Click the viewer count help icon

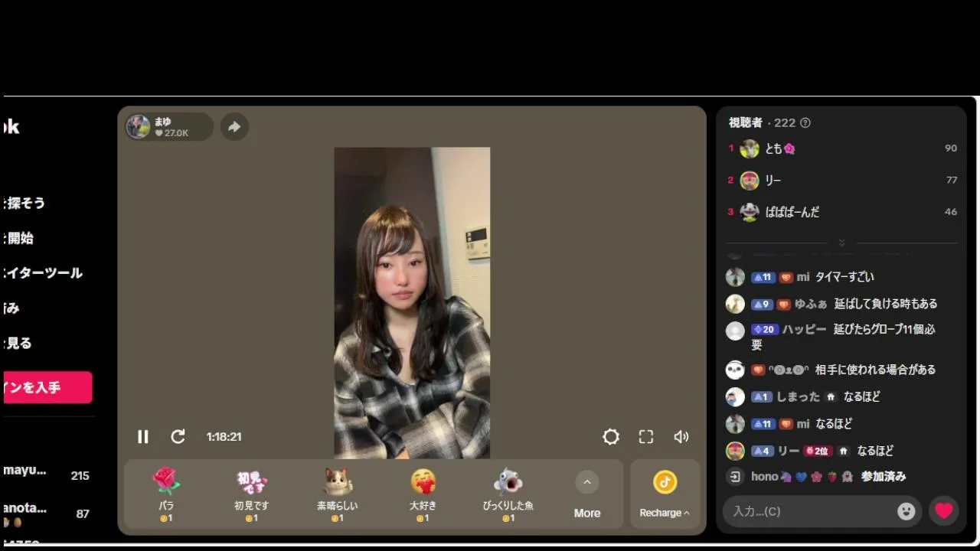click(x=805, y=122)
